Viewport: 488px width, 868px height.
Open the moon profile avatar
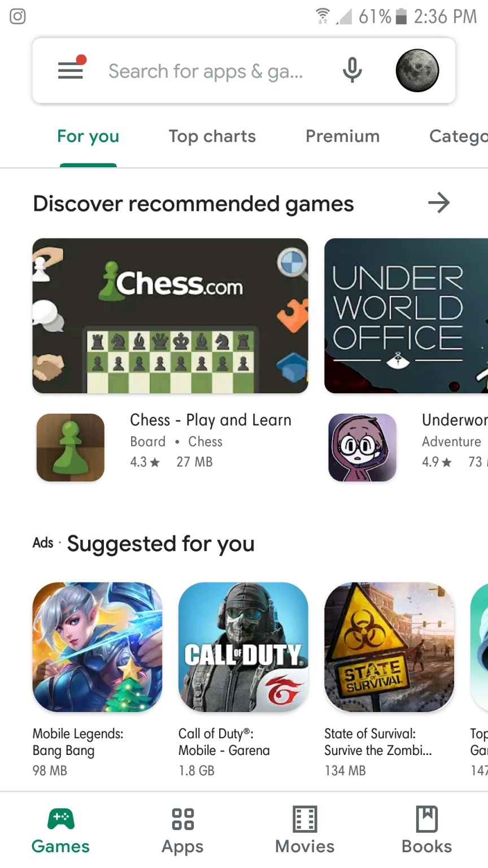pyautogui.click(x=417, y=70)
